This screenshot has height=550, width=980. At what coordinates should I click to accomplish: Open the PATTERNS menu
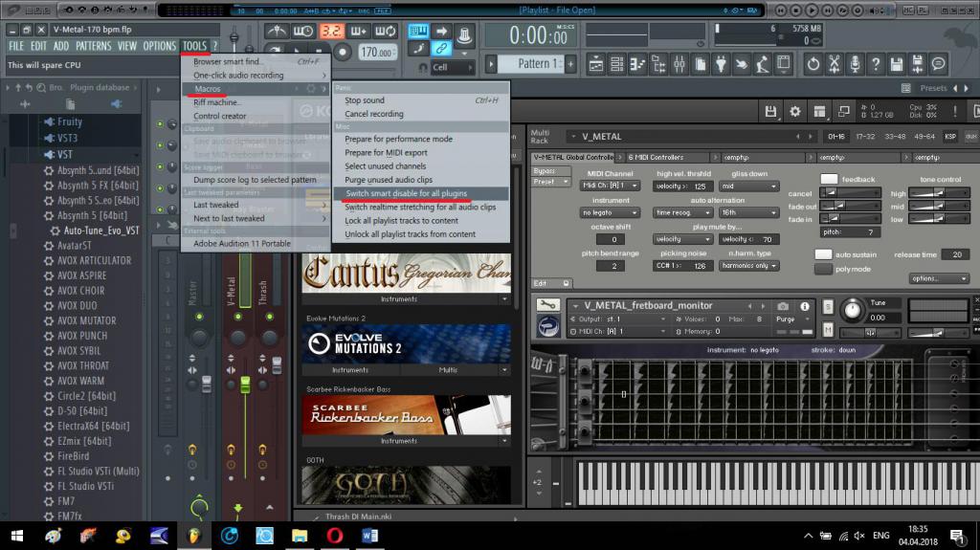pos(93,46)
